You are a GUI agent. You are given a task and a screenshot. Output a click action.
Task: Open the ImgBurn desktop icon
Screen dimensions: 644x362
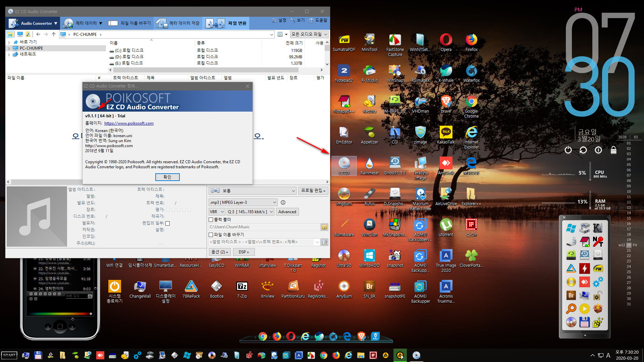tap(344, 197)
